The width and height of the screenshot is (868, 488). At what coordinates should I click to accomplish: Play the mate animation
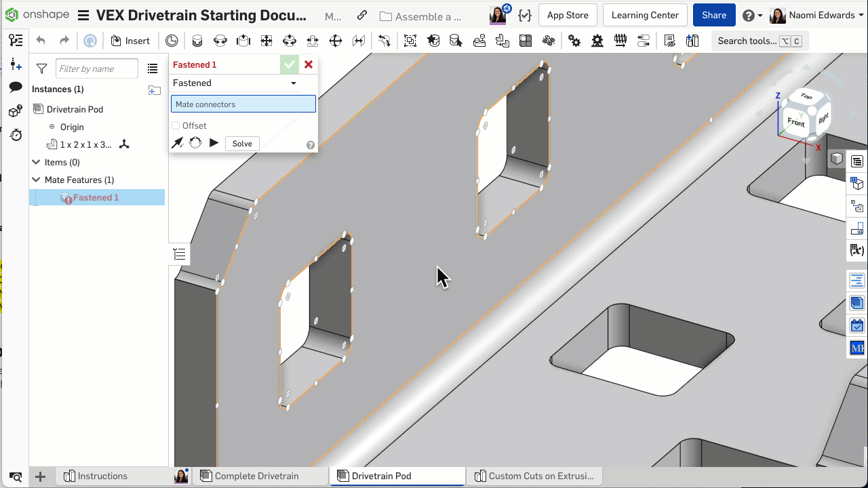[x=214, y=143]
